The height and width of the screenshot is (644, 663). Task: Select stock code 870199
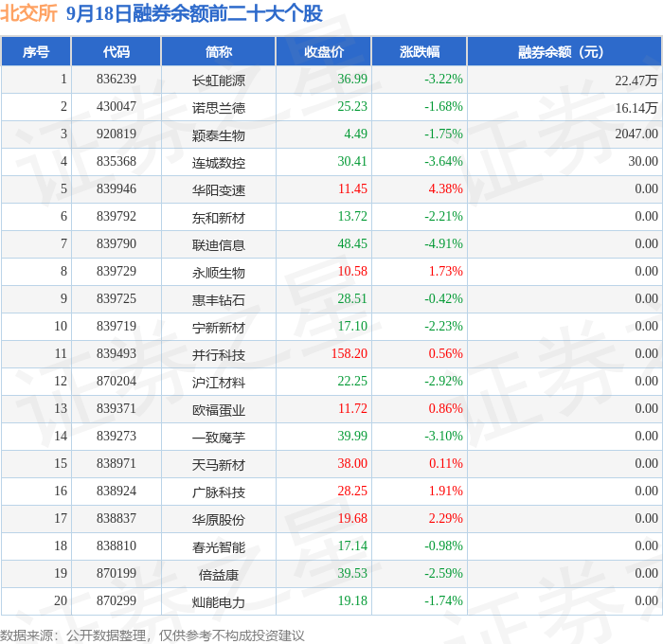click(x=116, y=574)
